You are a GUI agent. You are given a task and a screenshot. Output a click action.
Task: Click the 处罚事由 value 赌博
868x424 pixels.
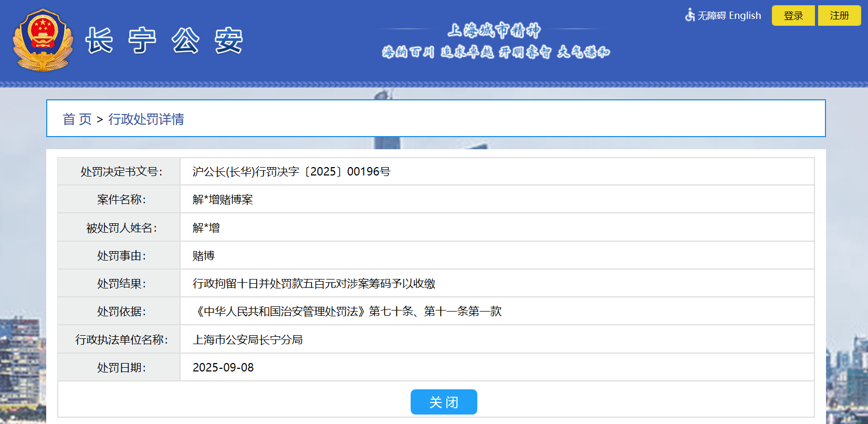(x=204, y=256)
